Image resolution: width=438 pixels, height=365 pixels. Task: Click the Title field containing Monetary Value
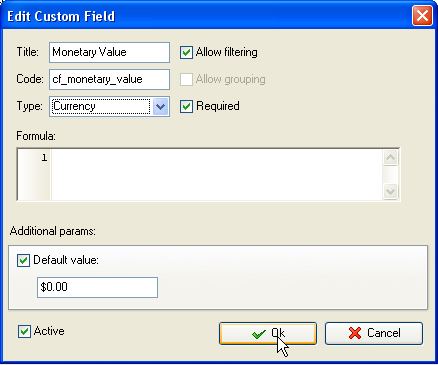[x=109, y=52]
